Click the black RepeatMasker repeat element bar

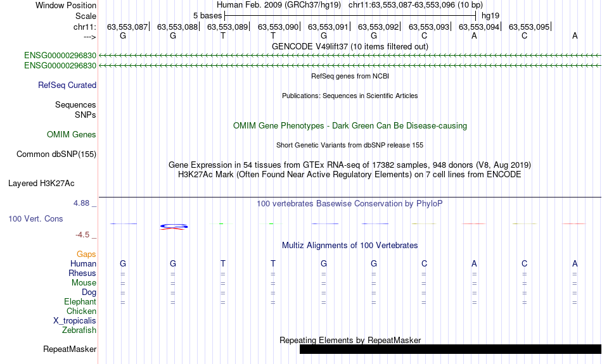click(x=451, y=349)
